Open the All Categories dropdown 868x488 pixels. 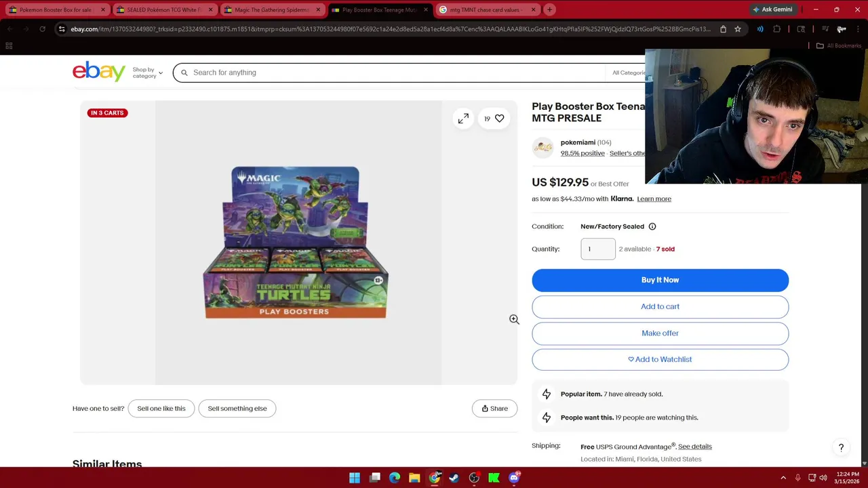(x=629, y=73)
